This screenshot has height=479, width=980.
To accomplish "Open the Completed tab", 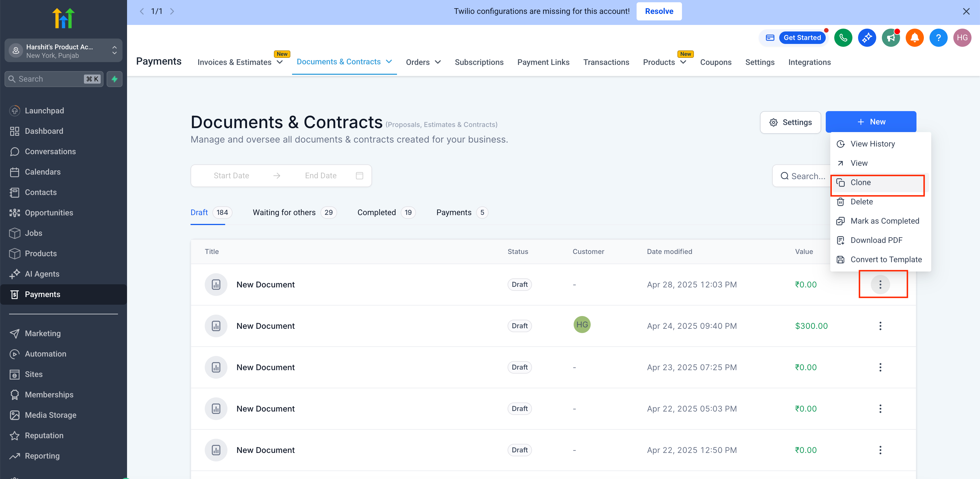I will (x=376, y=213).
